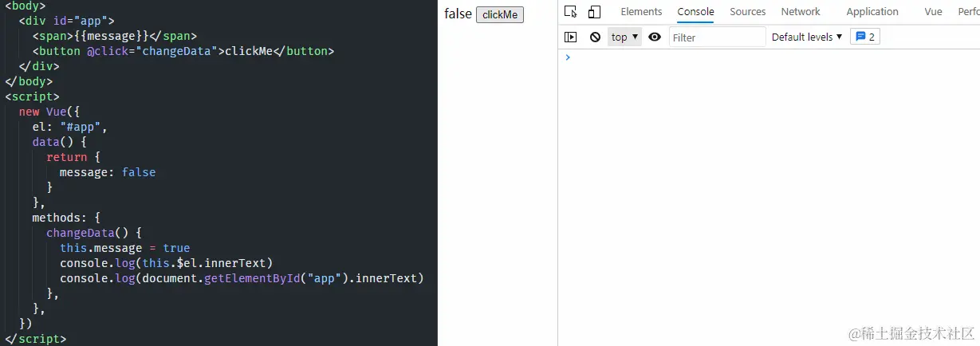Viewport: 980px width, 346px height.
Task: Click the 'message: false' code line
Action: click(108, 172)
